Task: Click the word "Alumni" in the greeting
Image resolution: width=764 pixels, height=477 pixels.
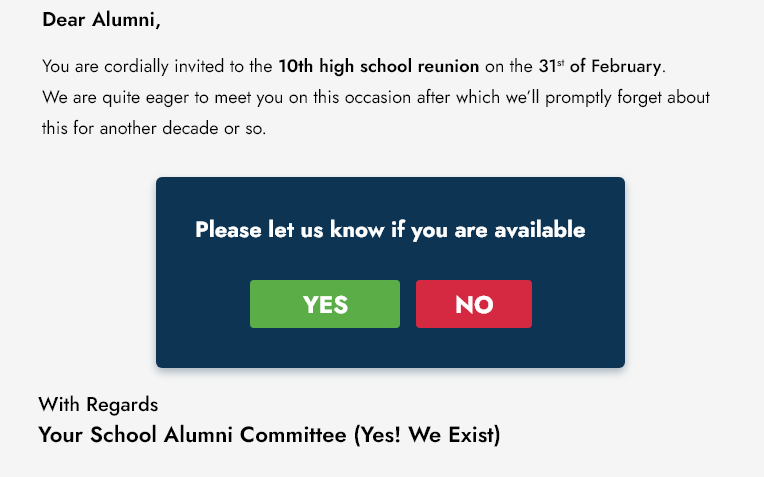Action: 126,20
